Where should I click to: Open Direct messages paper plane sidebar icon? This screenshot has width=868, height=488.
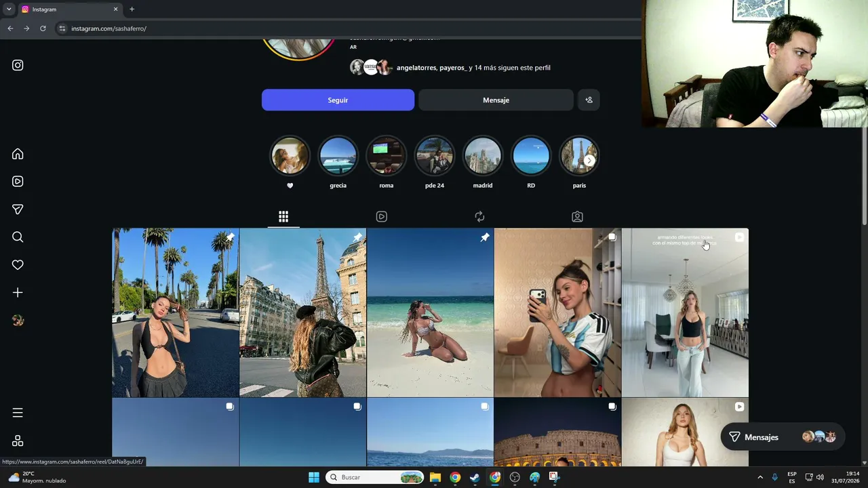pos(18,209)
